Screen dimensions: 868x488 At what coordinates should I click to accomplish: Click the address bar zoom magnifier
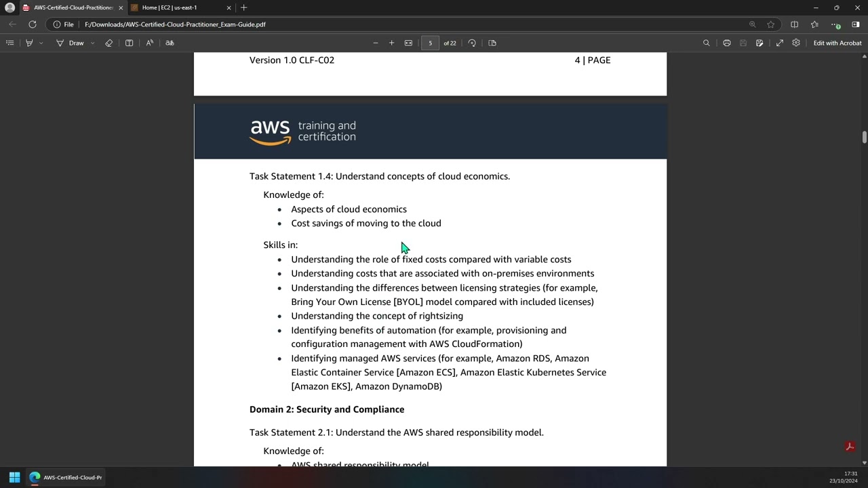coord(752,24)
